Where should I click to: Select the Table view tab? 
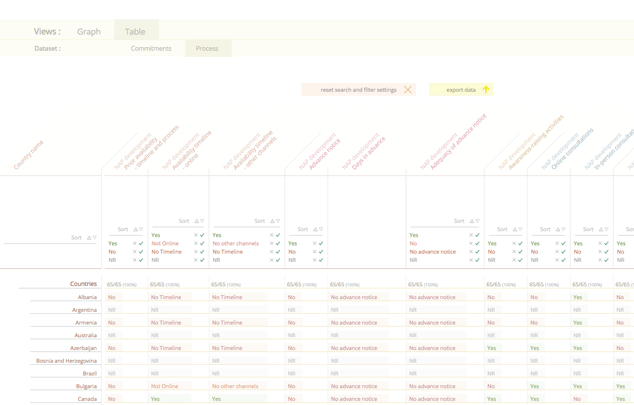tap(135, 32)
